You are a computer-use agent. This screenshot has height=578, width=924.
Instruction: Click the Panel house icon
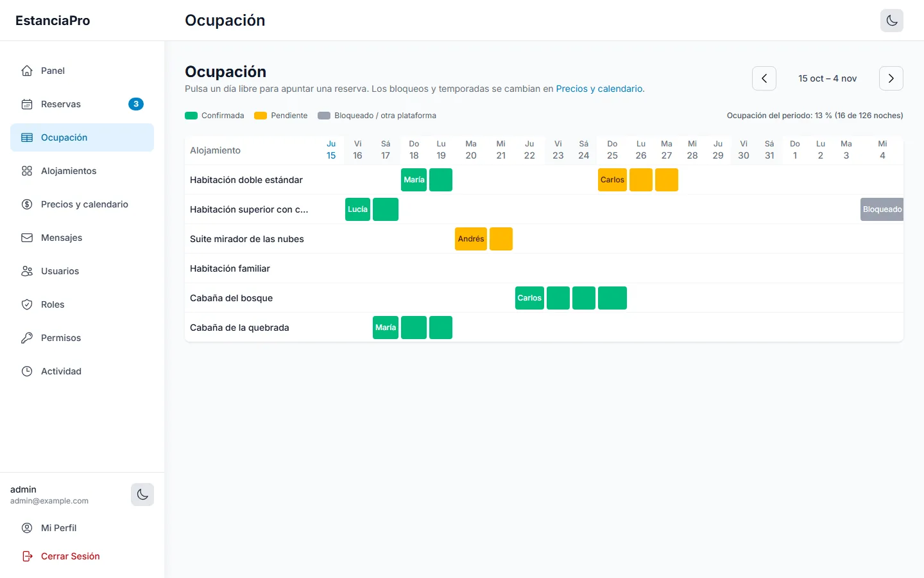[x=27, y=71]
